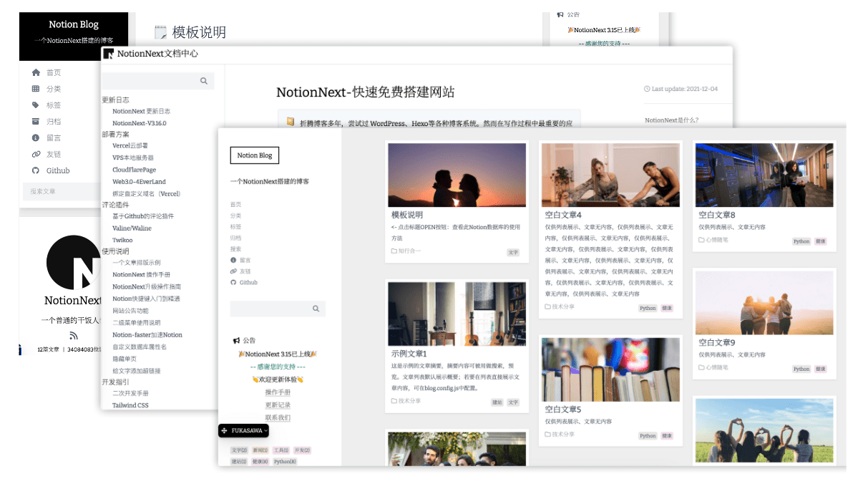Click the bordered Notion Blog button
The image size is (868, 479).
[254, 155]
